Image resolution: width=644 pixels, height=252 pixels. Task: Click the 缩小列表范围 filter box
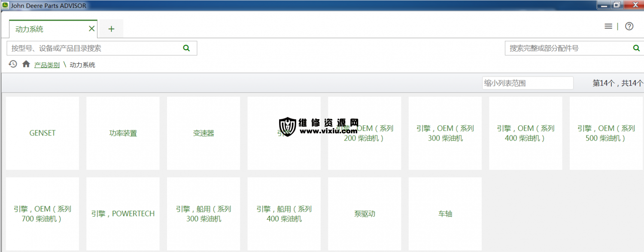tap(528, 83)
